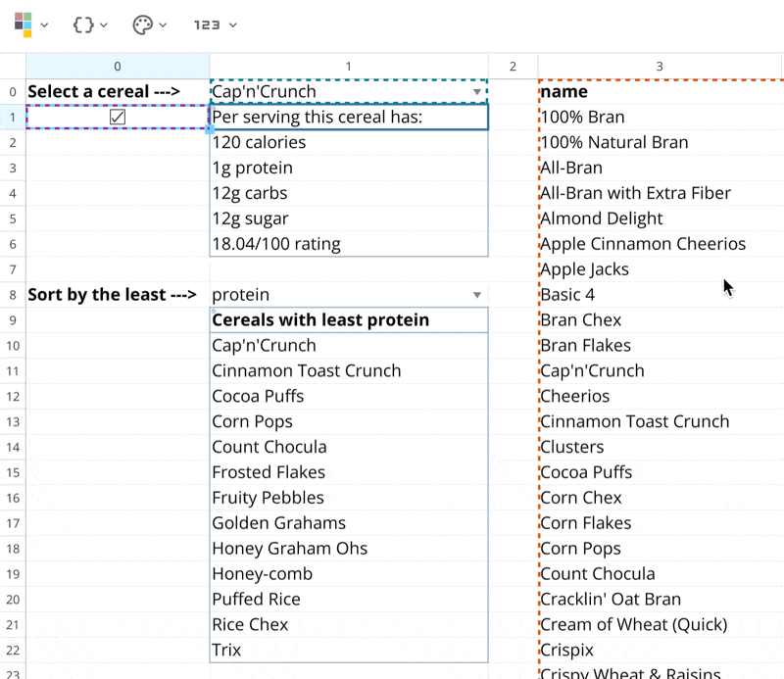784x679 pixels.
Task: Toggle the checkbox in row 1
Action: tap(118, 118)
